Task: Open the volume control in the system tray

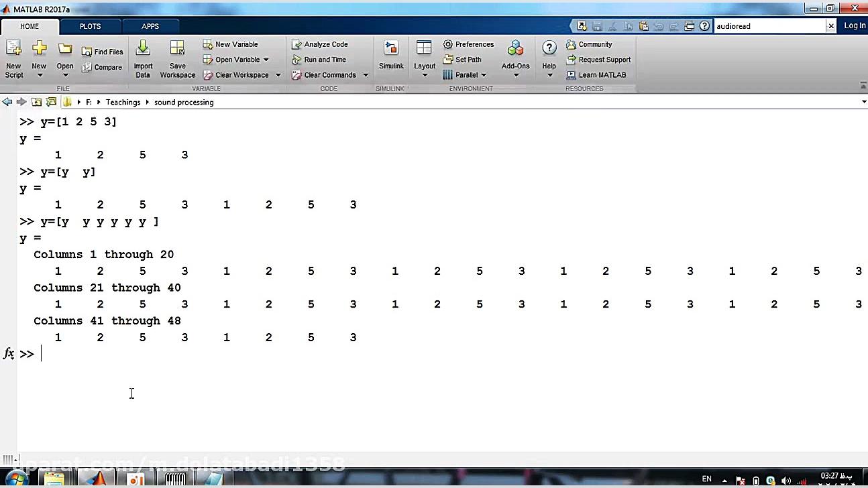Action: point(785,480)
